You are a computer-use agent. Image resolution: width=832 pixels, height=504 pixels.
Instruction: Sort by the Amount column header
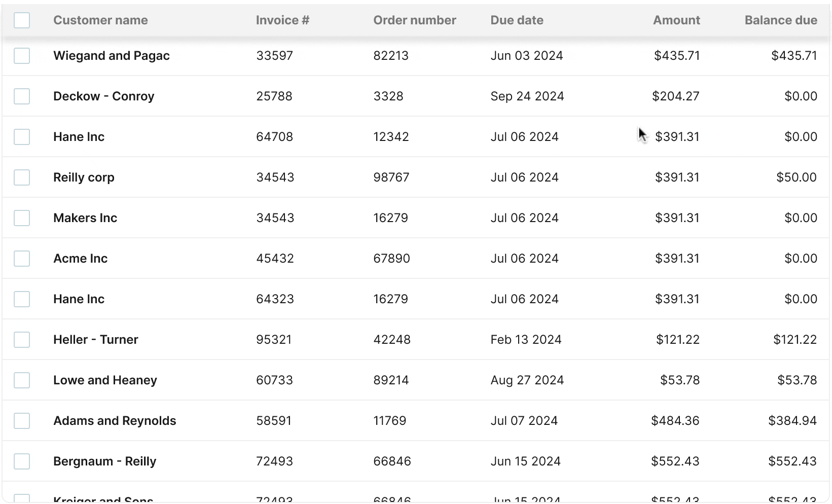(x=676, y=20)
